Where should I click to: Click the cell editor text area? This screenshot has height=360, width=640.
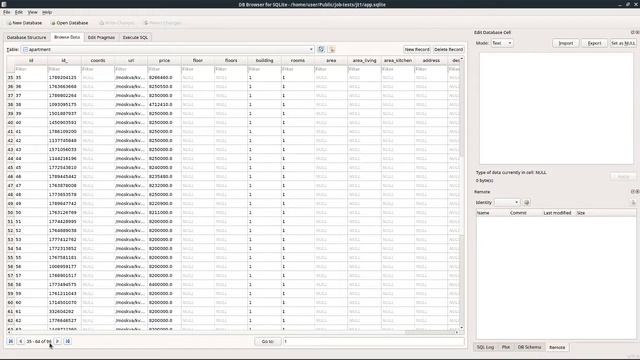556,108
